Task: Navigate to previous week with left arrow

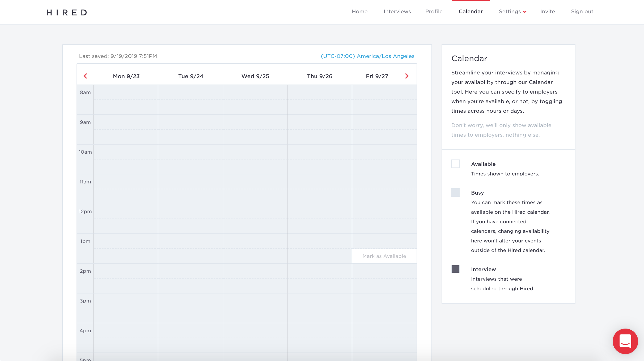Action: coord(86,76)
